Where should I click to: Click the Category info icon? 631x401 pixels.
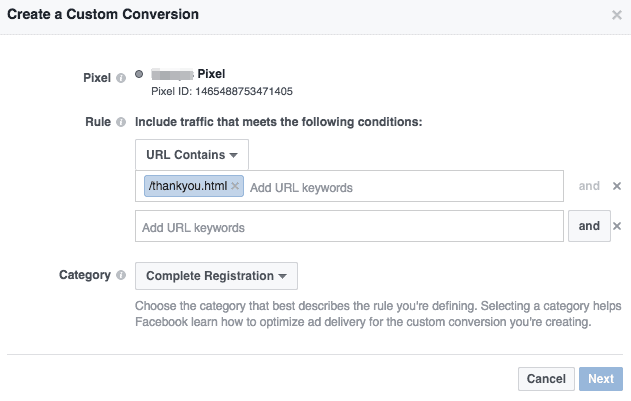click(120, 275)
